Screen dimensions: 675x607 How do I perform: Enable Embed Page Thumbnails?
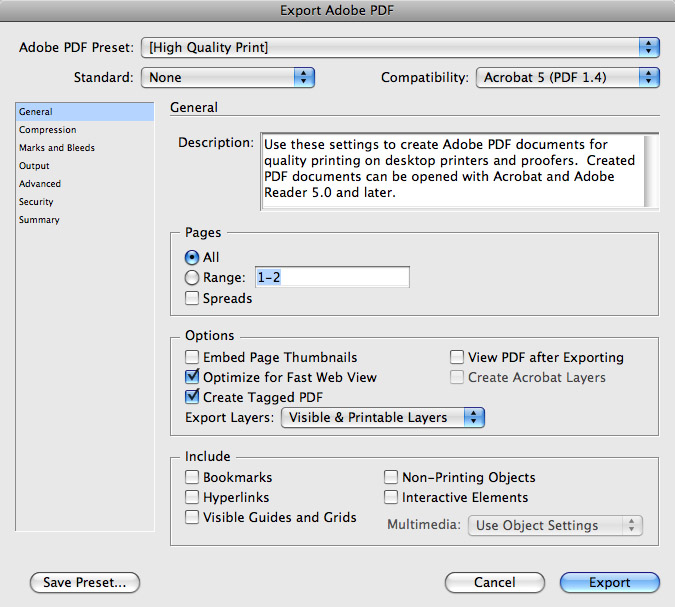pyautogui.click(x=192, y=357)
